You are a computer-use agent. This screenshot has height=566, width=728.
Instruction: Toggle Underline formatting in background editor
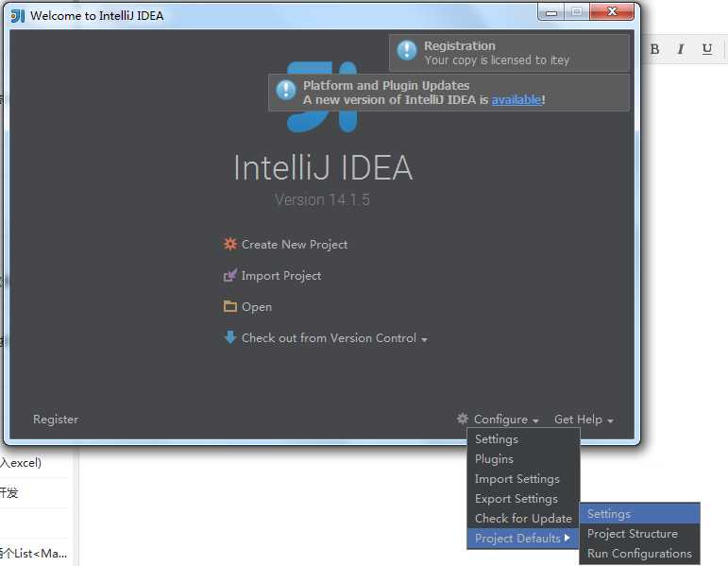tap(707, 49)
